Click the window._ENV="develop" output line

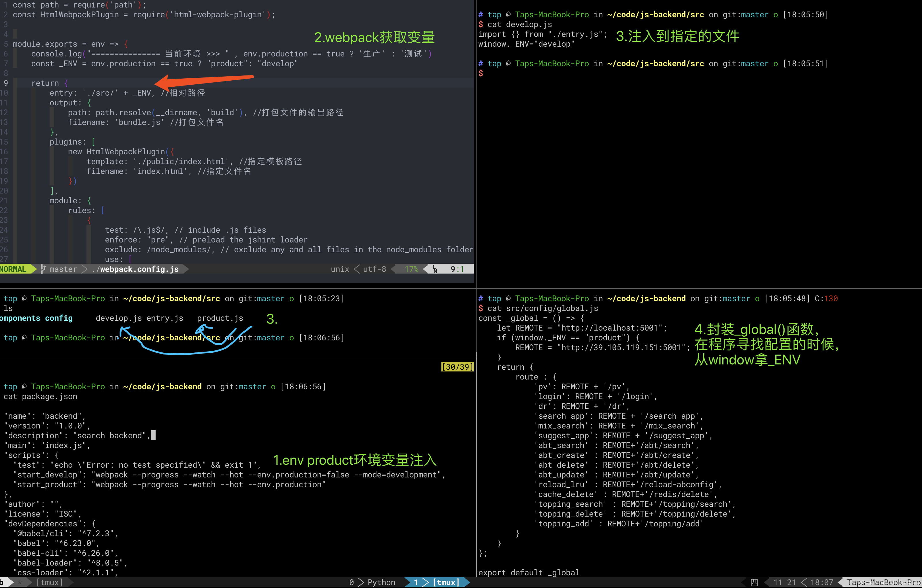point(526,44)
